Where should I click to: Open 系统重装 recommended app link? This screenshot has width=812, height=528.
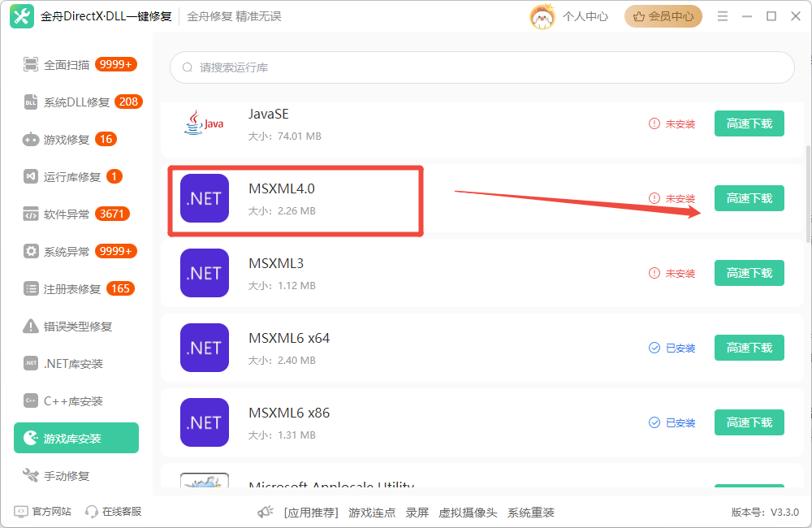(x=531, y=513)
